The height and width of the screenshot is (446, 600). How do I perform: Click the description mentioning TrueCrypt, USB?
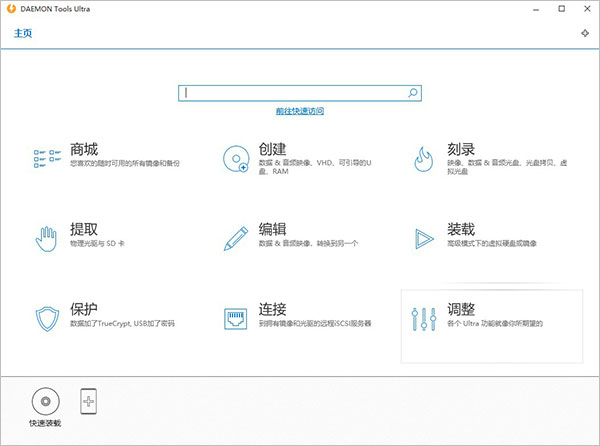pyautogui.click(x=122, y=324)
